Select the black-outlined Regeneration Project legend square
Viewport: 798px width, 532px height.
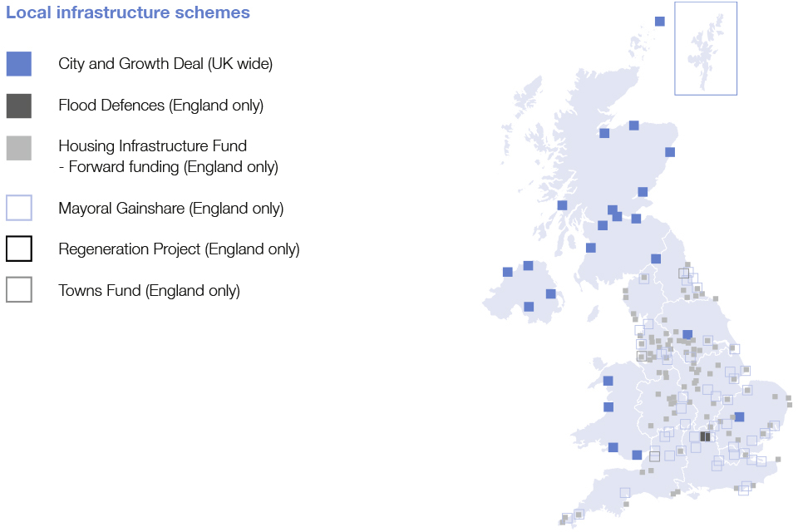(x=18, y=249)
